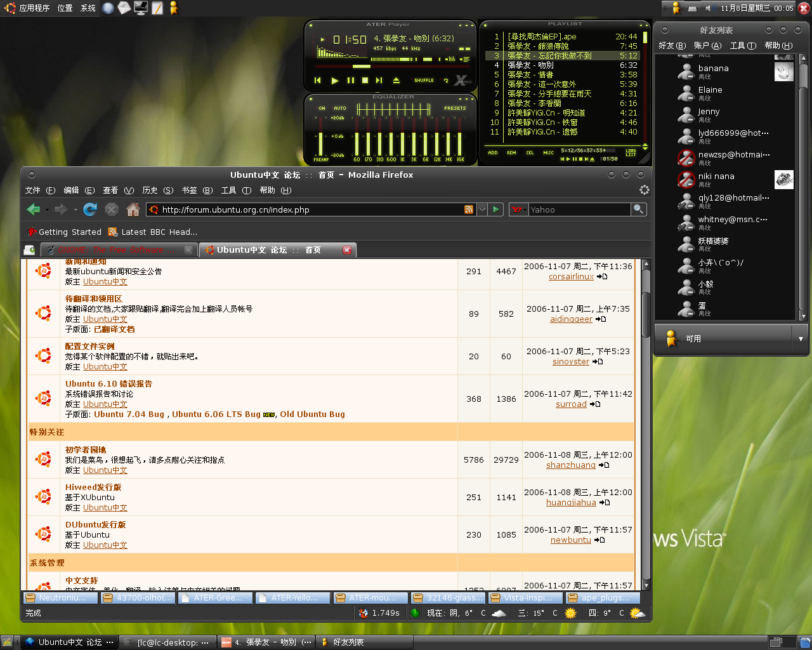Open user corsairlinux profile link
This screenshot has width=812, height=650.
pyautogui.click(x=571, y=277)
